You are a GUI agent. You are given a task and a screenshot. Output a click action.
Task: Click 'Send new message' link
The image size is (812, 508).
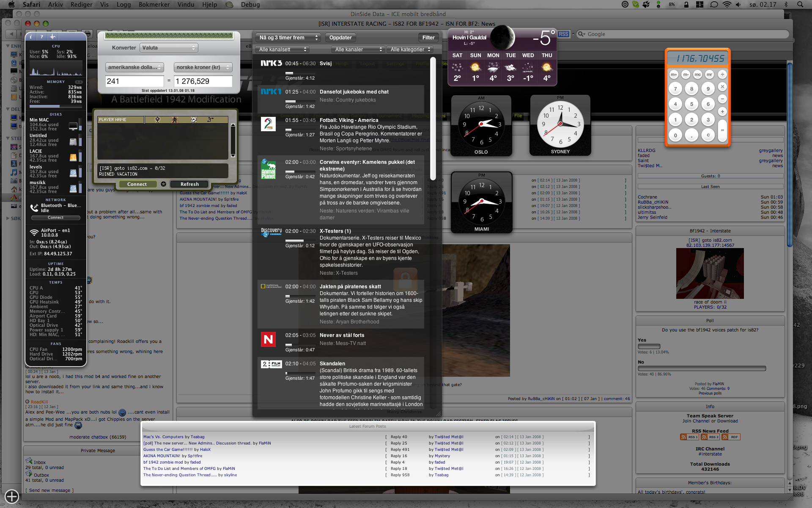tap(49, 490)
